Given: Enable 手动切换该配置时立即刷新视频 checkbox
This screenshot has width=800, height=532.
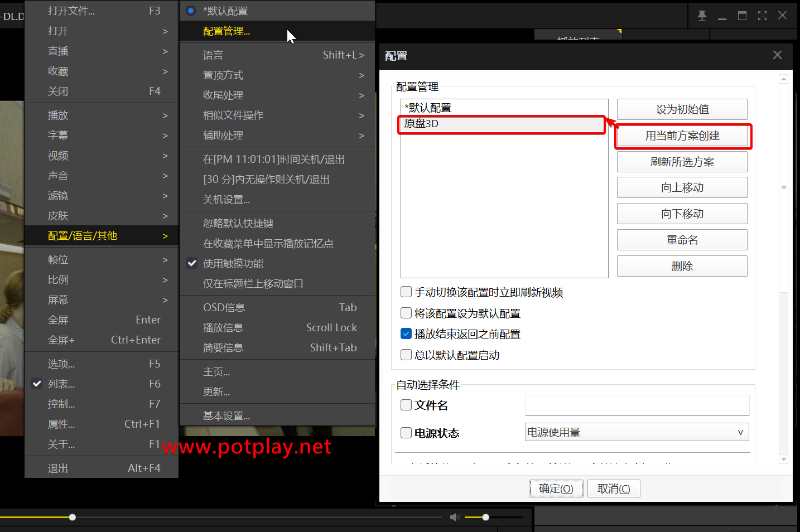Looking at the screenshot, I should click(406, 292).
